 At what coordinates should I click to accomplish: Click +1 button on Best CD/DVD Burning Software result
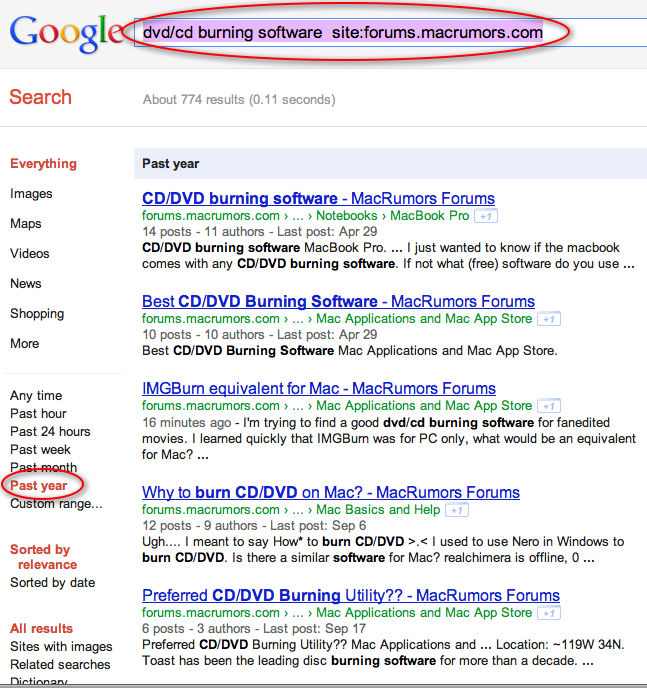(549, 319)
